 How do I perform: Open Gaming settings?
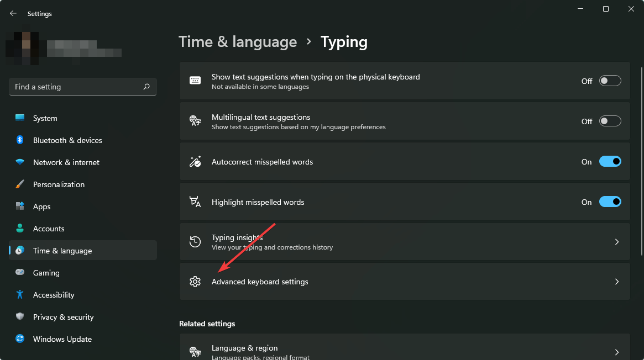(x=82, y=273)
